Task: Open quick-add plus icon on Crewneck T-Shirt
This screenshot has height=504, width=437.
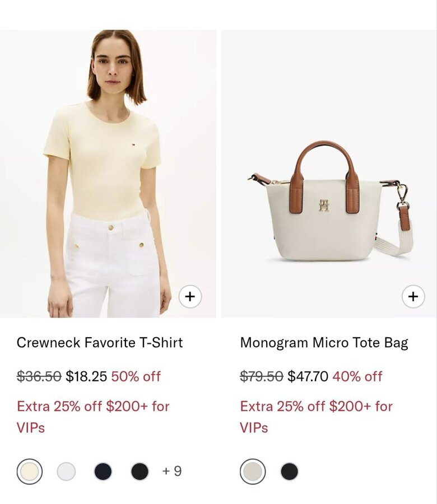Action: coord(190,296)
